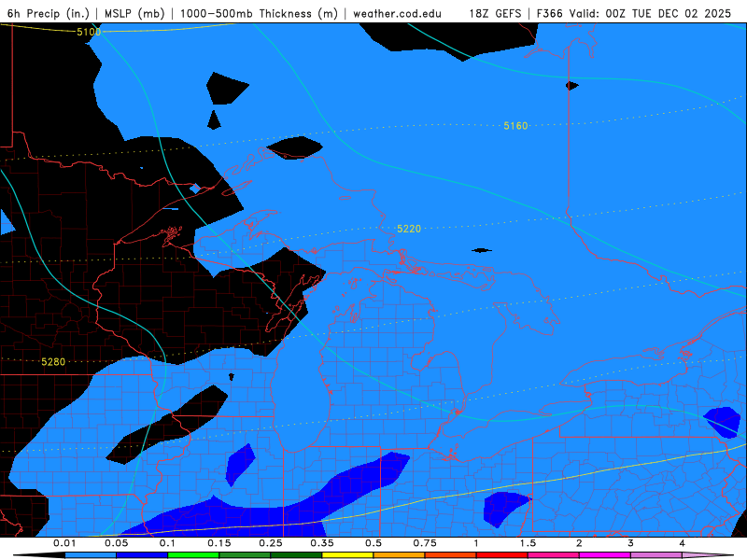The width and height of the screenshot is (747, 560).
Task: Click the 0.01 legend value
Action: 64,543
